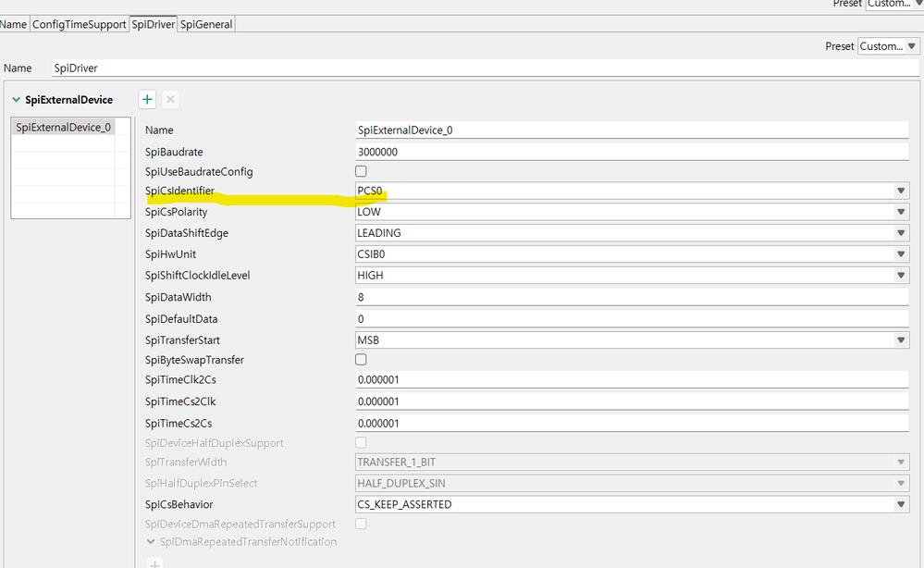Click the SpiBaudrate input field
924x568 pixels.
(632, 152)
